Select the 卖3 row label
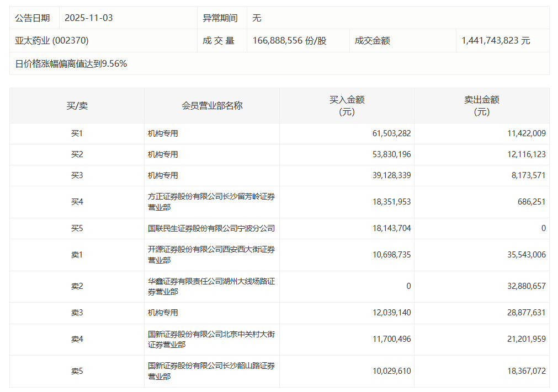Viewport: 558px width, 392px height. (x=77, y=313)
